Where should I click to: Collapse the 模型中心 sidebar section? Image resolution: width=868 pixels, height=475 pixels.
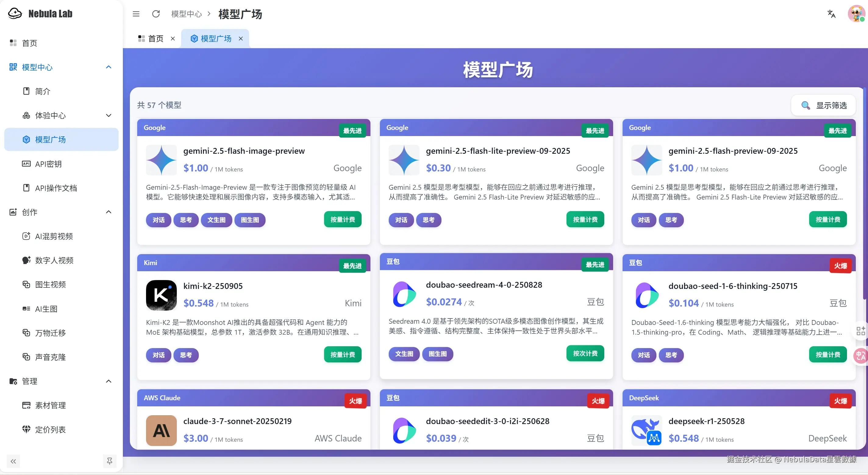coord(109,67)
